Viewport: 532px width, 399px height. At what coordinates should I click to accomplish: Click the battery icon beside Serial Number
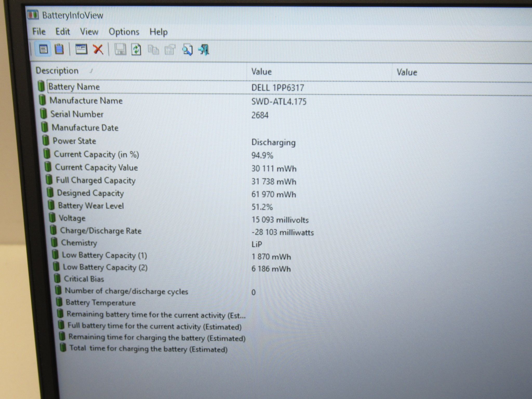click(x=44, y=114)
